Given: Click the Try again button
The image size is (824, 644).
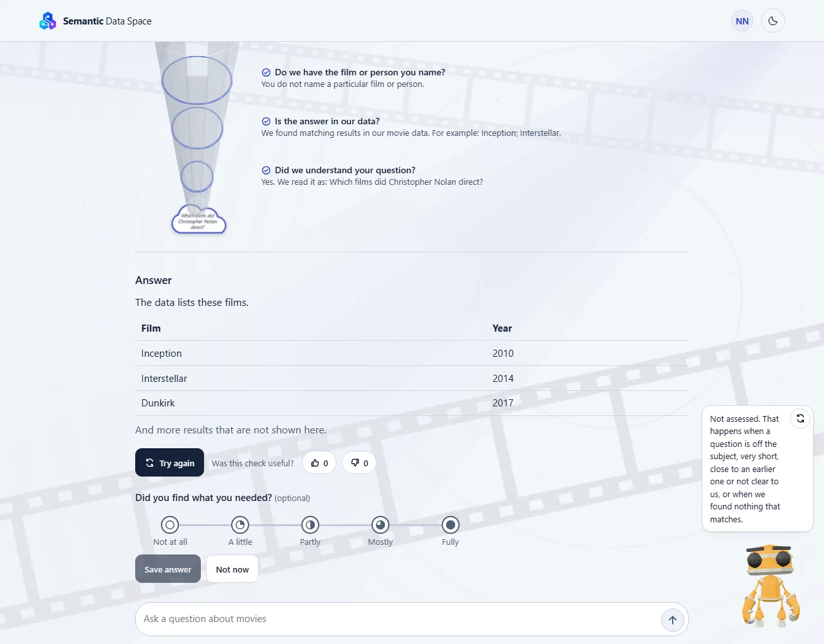Looking at the screenshot, I should (169, 462).
